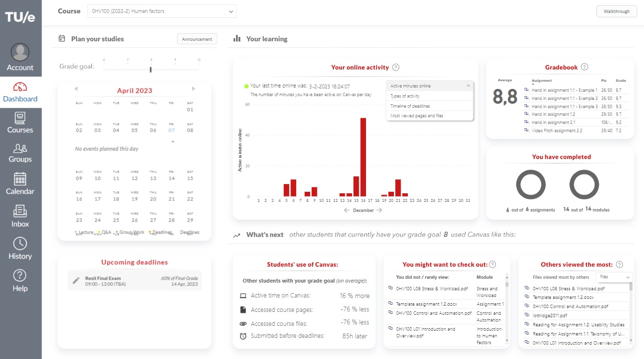Open Hand in assignment 1.2 in Gradebook
The height and width of the screenshot is (359, 644).
[553, 114]
